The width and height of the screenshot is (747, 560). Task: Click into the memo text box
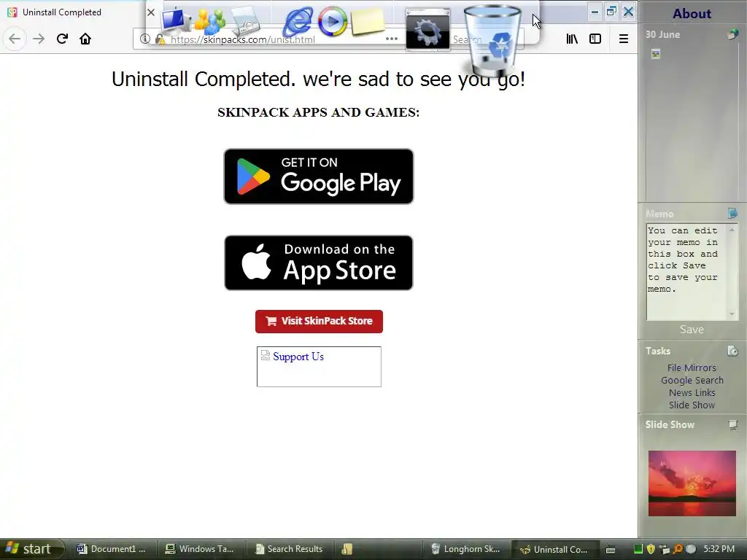pyautogui.click(x=686, y=273)
